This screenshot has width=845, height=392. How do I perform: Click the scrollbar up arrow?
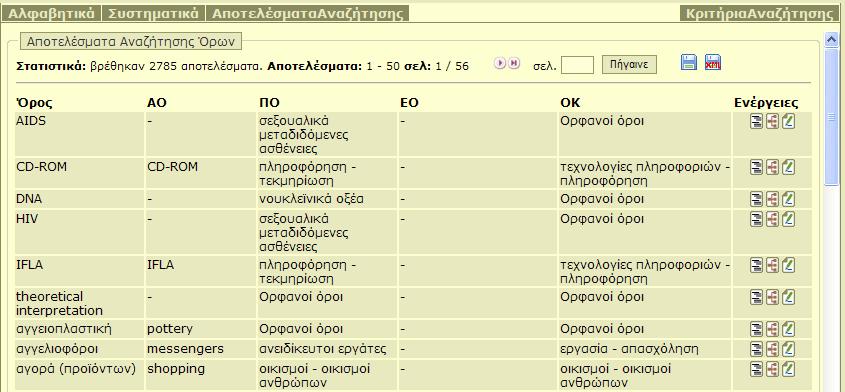(832, 39)
